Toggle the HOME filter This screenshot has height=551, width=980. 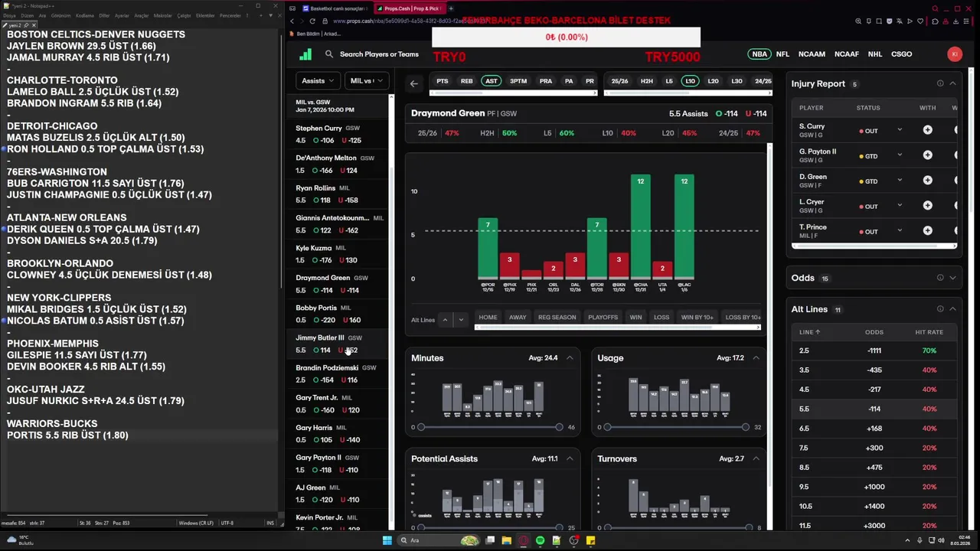point(488,318)
